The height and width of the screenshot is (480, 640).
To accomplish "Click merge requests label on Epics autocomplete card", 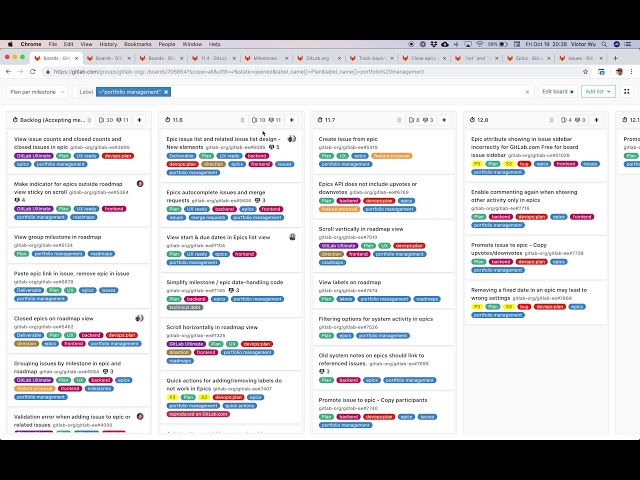I will [x=208, y=218].
